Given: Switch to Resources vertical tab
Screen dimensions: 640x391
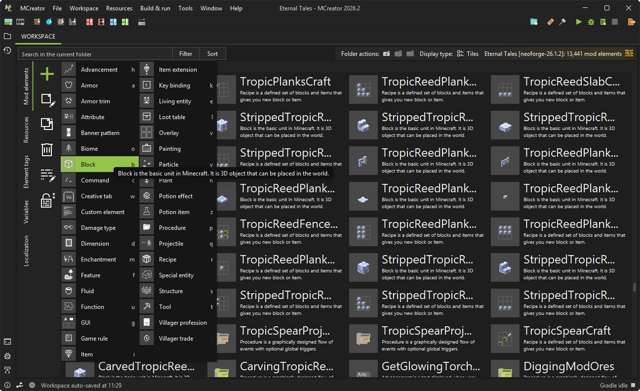Looking at the screenshot, I should click(x=26, y=130).
